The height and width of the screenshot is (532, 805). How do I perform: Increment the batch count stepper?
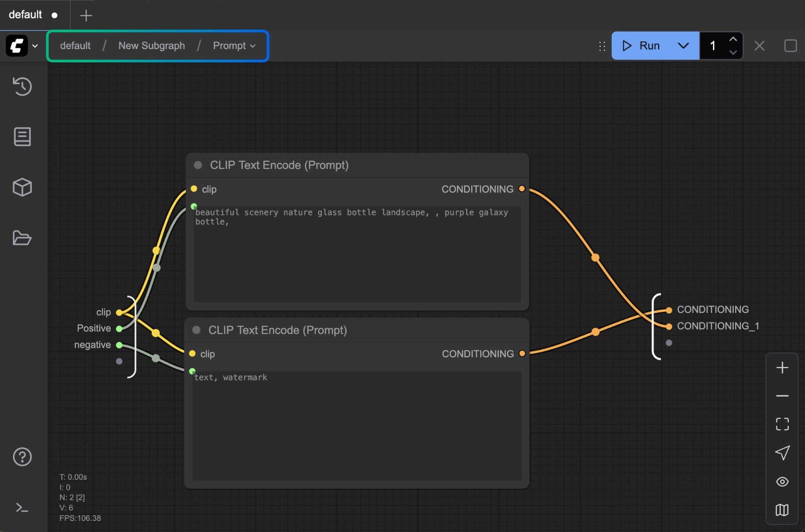733,39
